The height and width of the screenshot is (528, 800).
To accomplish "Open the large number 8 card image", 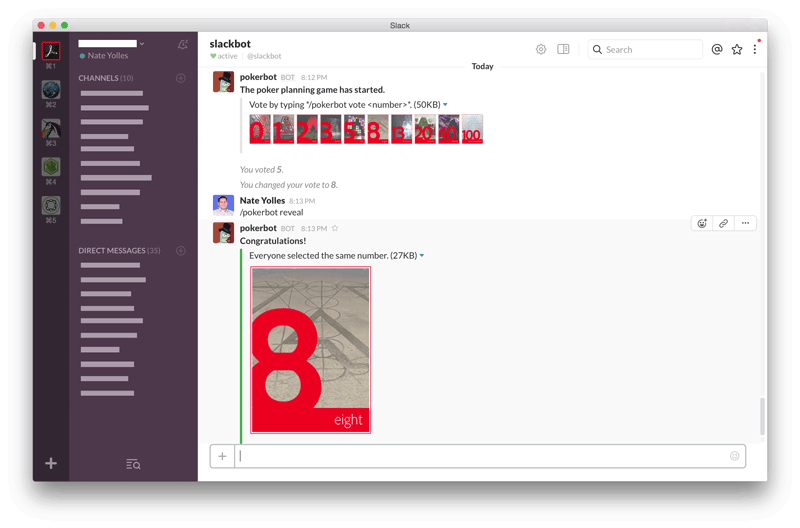I will (310, 350).
